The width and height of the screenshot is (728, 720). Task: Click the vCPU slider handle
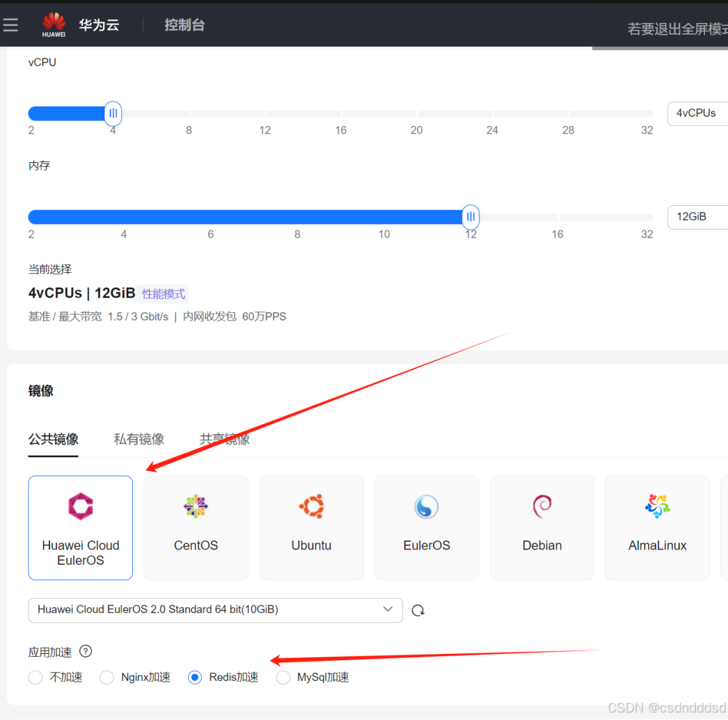[x=113, y=113]
